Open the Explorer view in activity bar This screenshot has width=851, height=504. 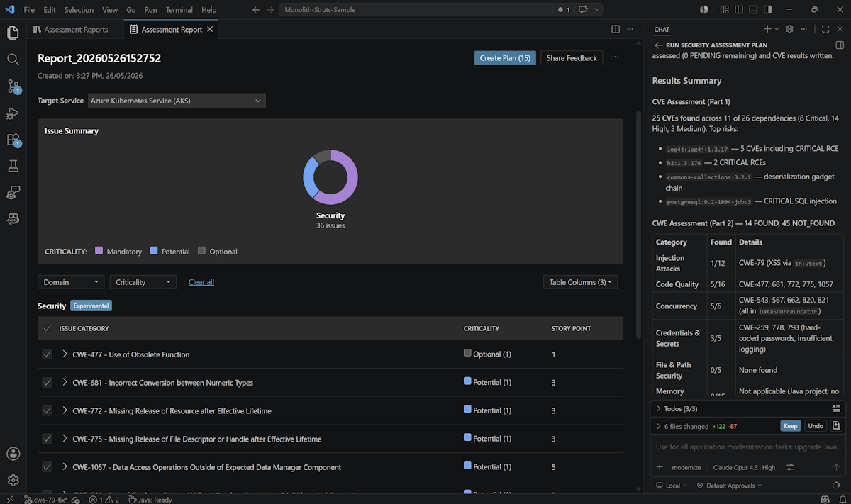[13, 33]
